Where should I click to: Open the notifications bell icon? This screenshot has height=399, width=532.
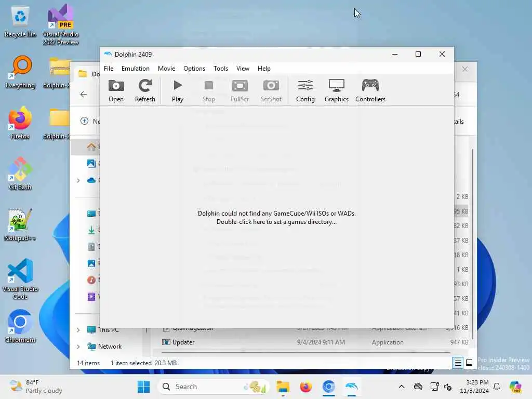[497, 387]
